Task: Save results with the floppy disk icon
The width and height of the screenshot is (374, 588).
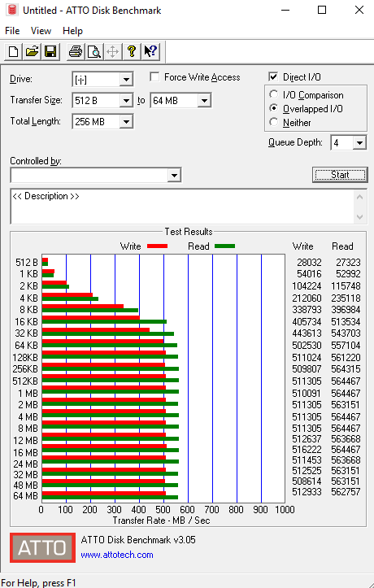Action: tap(50, 51)
